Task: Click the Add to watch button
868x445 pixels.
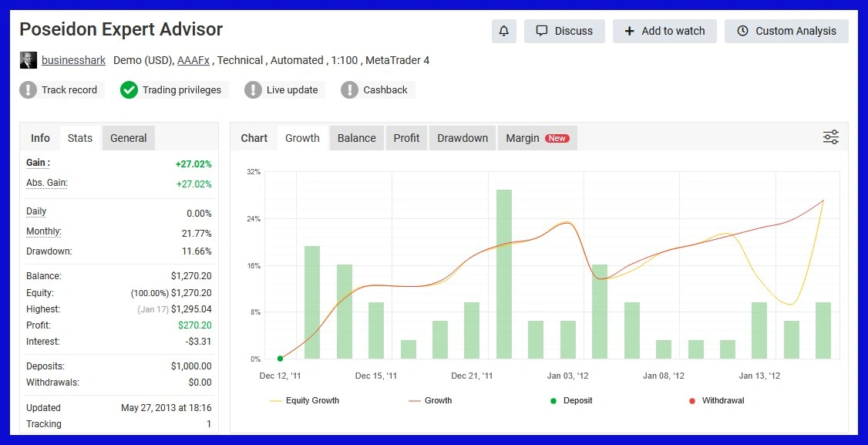Action: coord(664,31)
